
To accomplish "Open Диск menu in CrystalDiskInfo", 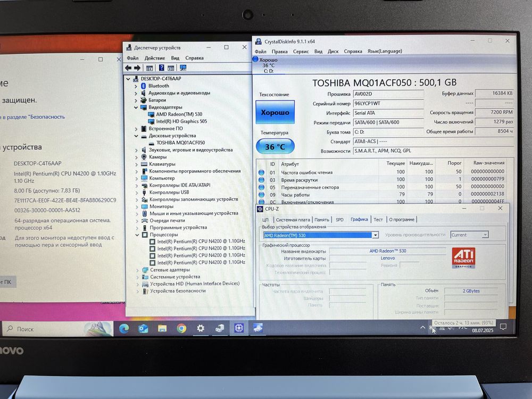I will [x=333, y=51].
